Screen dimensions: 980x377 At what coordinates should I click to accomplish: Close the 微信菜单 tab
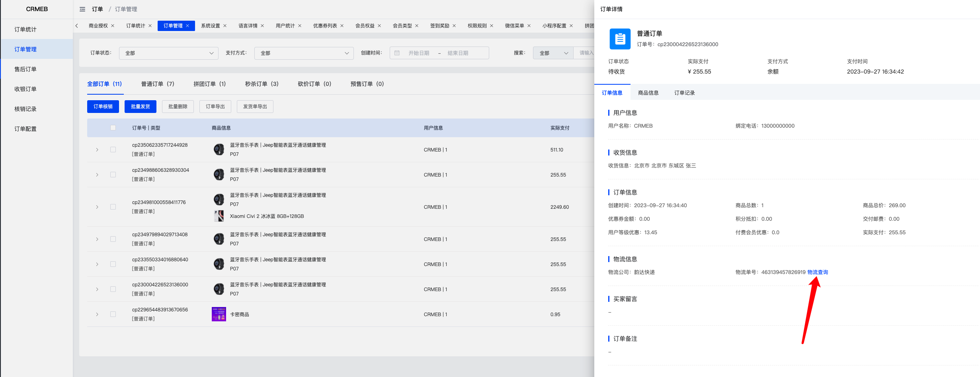click(x=529, y=26)
